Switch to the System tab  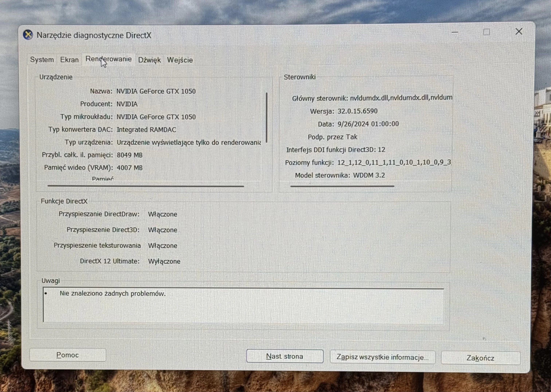42,60
